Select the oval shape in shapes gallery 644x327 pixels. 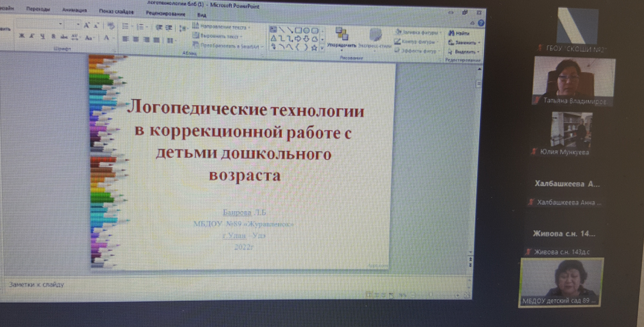coord(307,31)
